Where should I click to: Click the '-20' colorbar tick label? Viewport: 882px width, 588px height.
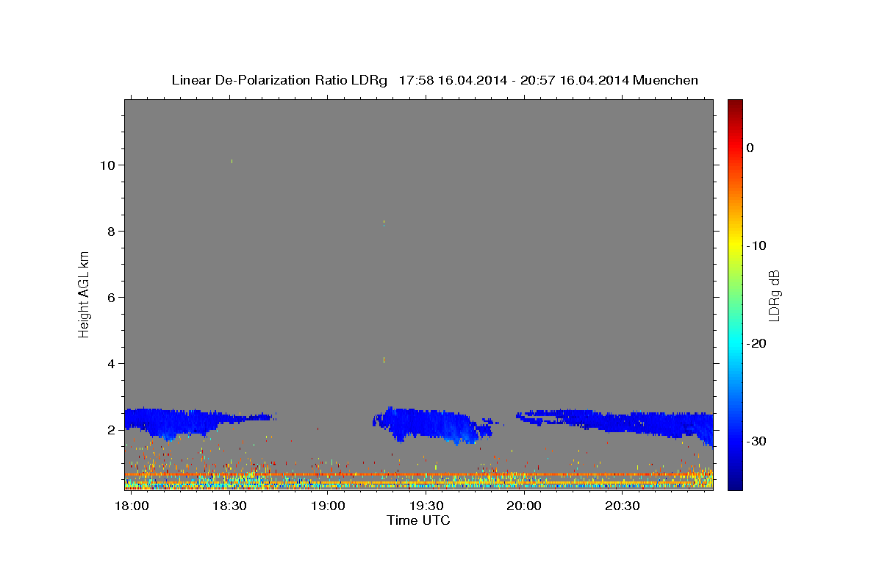point(756,343)
